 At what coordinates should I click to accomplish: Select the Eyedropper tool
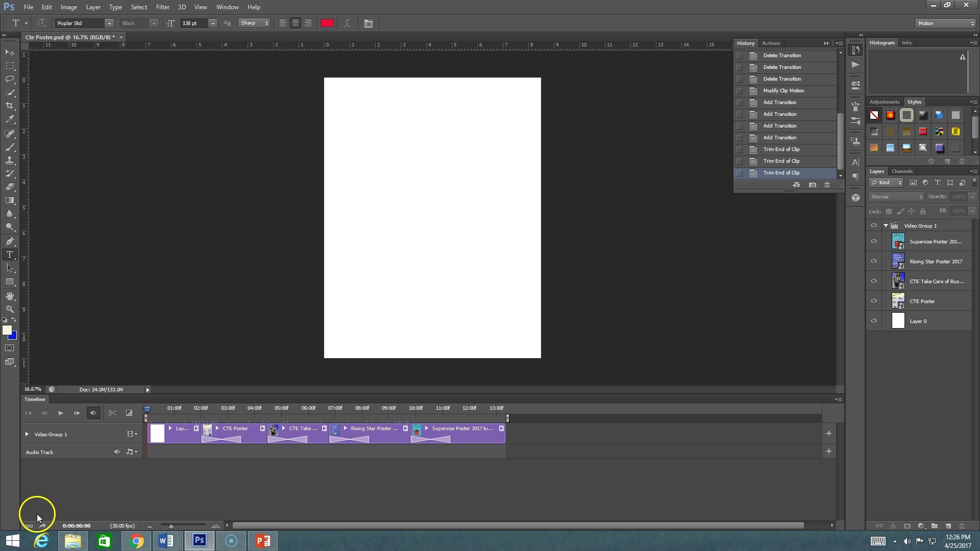pos(10,119)
